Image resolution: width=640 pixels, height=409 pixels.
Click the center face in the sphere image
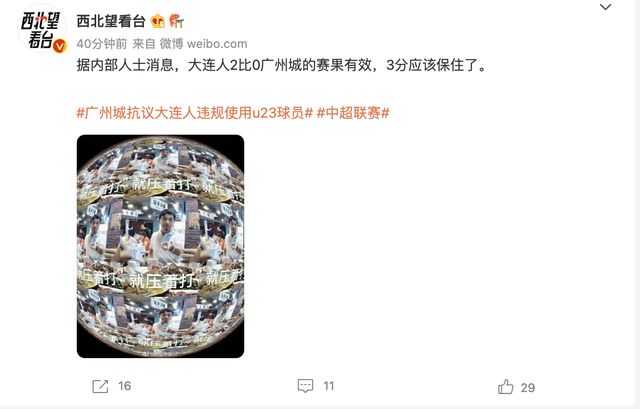[166, 222]
